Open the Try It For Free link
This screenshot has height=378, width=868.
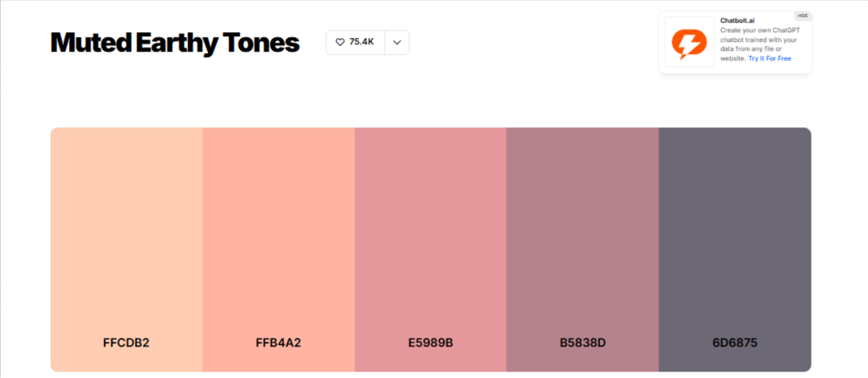click(769, 59)
